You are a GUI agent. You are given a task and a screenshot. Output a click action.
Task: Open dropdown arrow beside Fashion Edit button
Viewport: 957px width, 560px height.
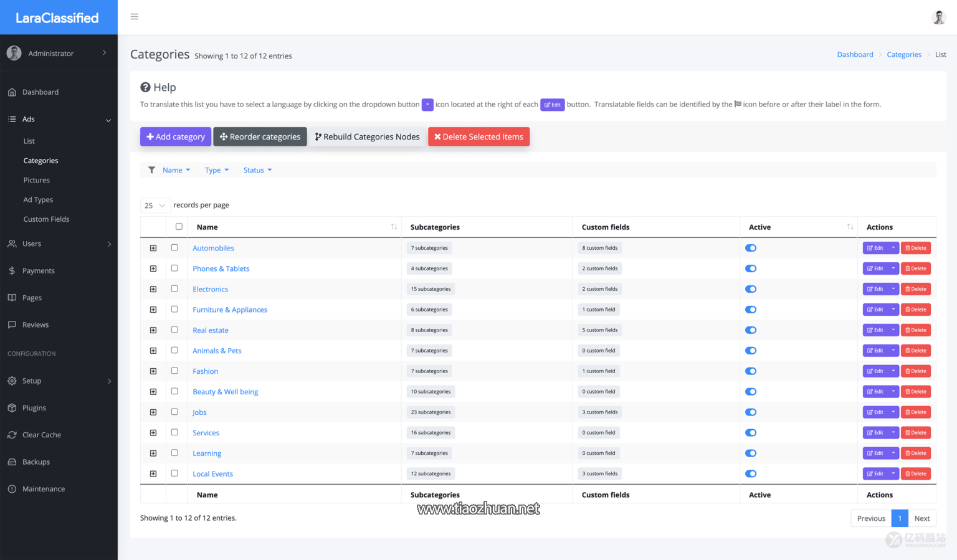pos(893,371)
